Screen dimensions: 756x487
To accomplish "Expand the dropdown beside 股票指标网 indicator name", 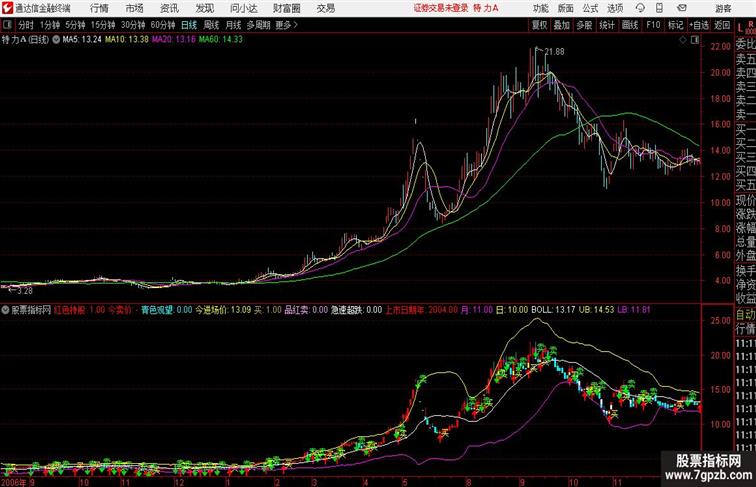I will click(x=5, y=310).
